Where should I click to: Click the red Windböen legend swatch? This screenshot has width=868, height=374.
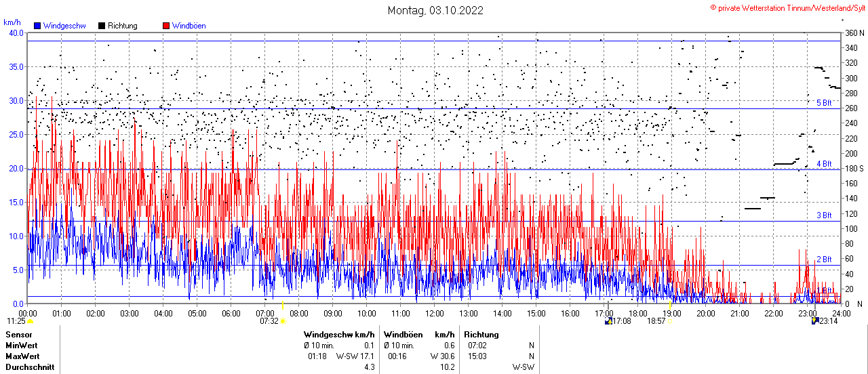[167, 26]
